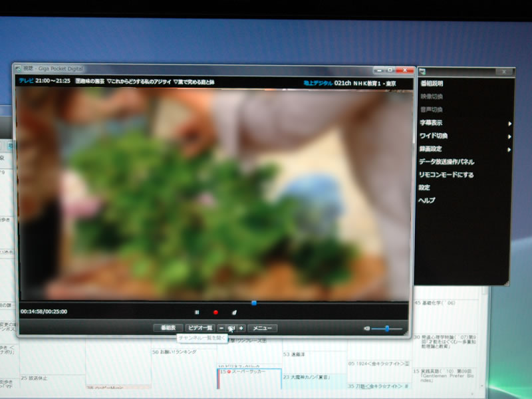
Task: Select 放送休止 entry in background guide
Action: (35, 378)
